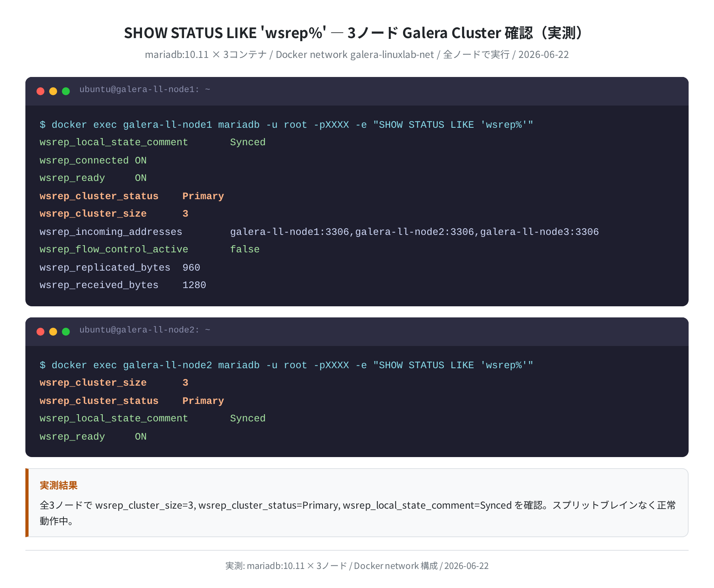Click the page title SHOW STATUS LIKE
The image size is (714, 588).
(353, 33)
